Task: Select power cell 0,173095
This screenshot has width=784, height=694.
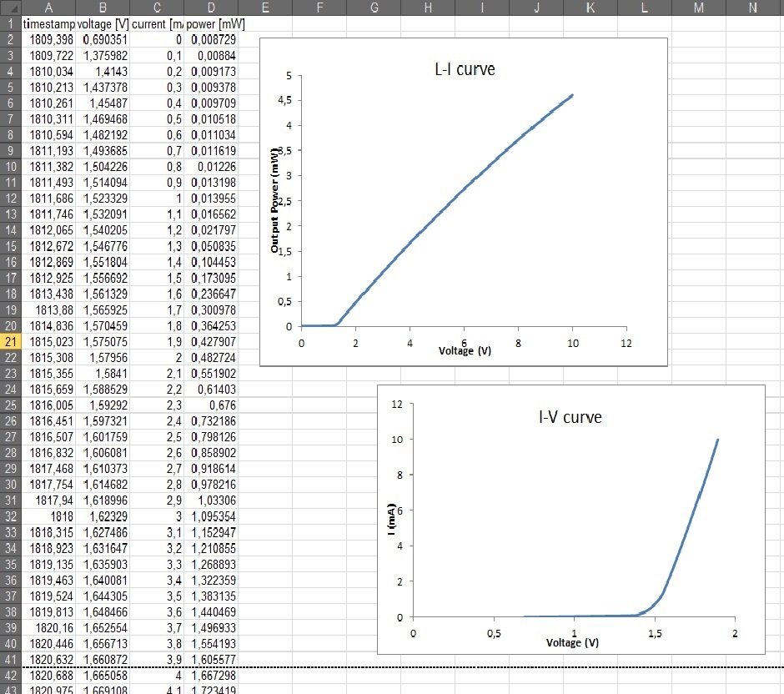Action: 211,278
